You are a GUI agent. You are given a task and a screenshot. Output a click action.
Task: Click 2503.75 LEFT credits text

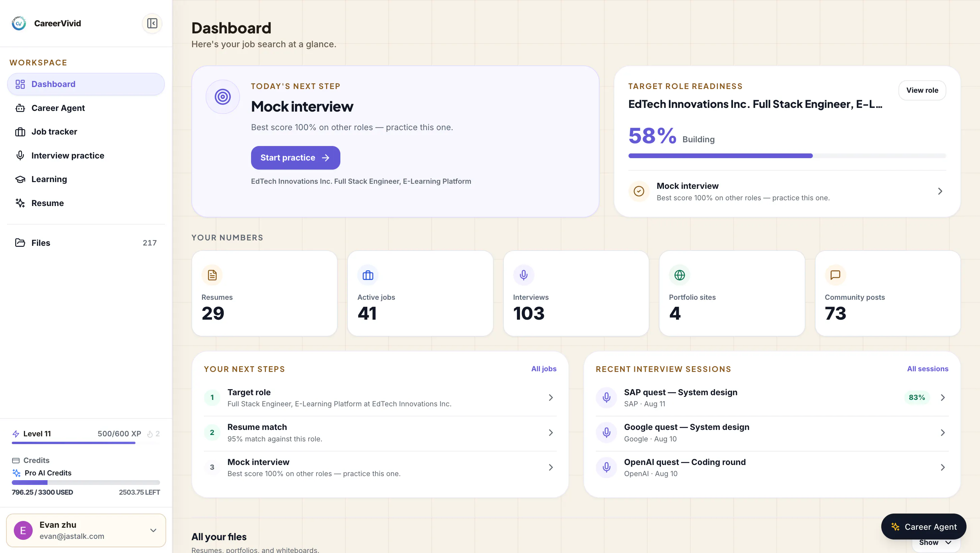(x=139, y=493)
